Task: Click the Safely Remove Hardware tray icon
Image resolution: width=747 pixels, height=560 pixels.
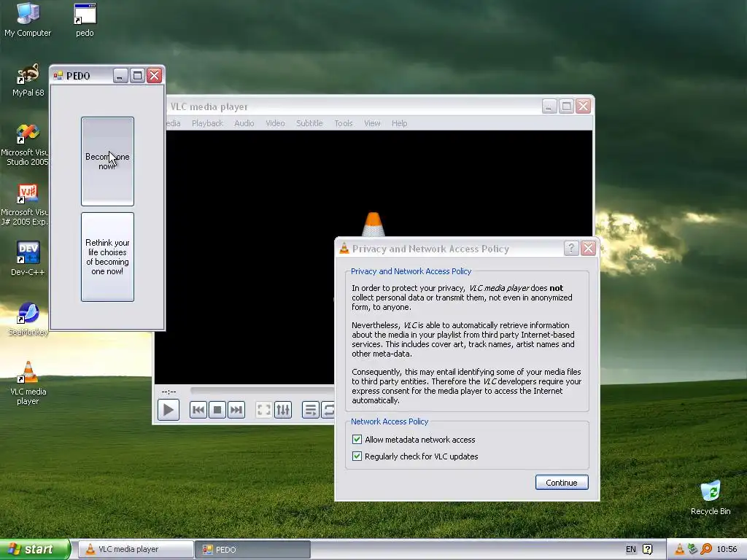Action: click(693, 549)
